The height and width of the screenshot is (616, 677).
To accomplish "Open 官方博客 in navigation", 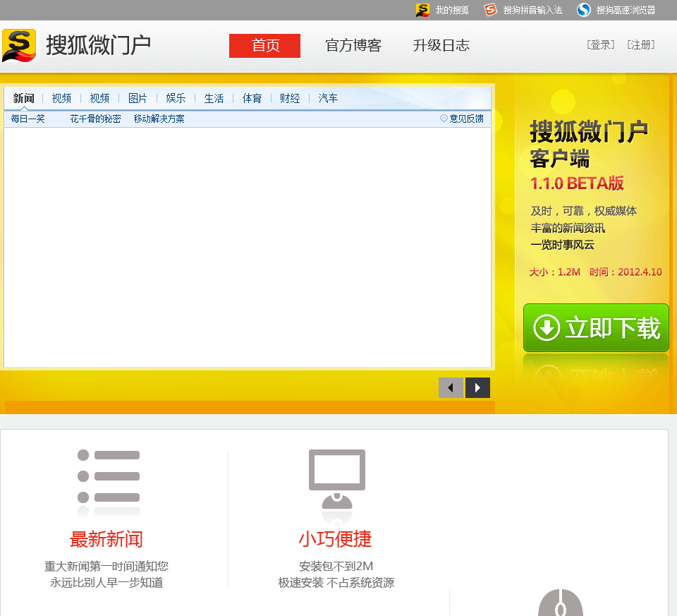I will click(353, 45).
